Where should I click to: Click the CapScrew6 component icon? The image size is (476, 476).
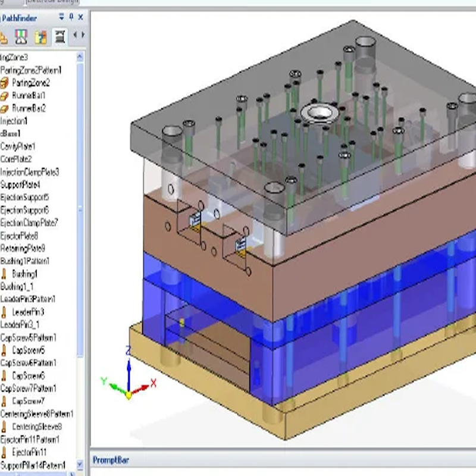coord(4,376)
